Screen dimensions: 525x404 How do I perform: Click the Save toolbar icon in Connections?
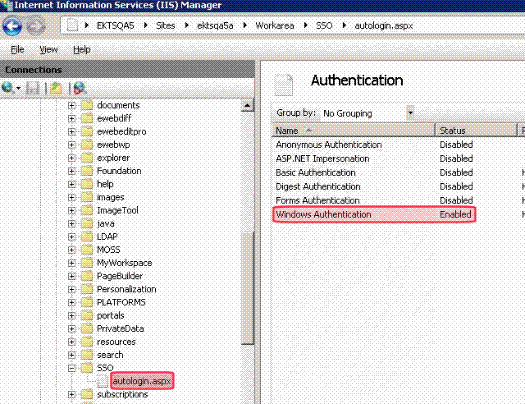coord(33,88)
